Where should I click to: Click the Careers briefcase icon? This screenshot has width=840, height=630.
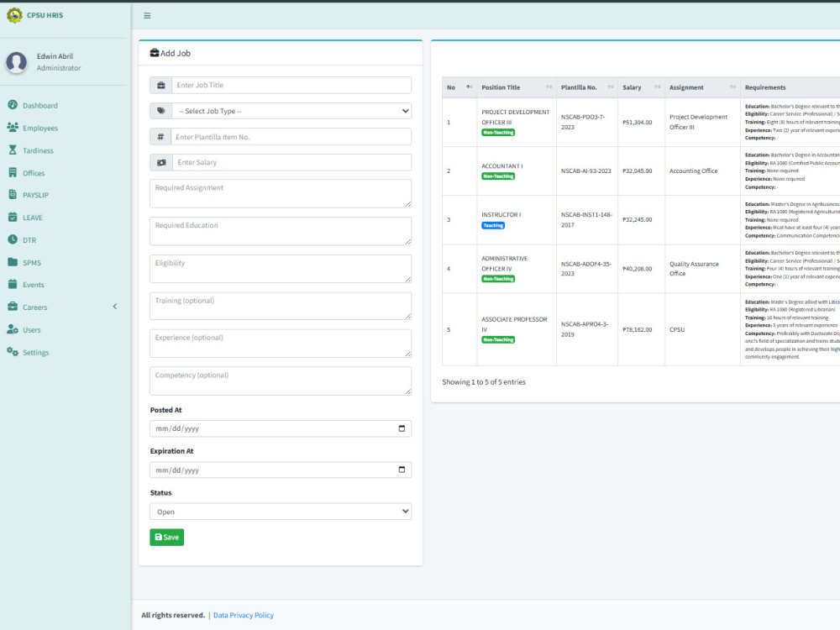(13, 307)
